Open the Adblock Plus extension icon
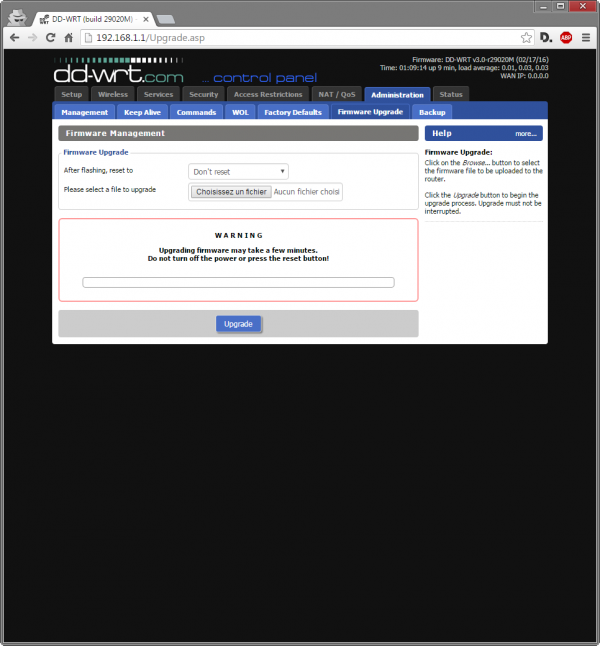The height and width of the screenshot is (646, 600). click(566, 37)
